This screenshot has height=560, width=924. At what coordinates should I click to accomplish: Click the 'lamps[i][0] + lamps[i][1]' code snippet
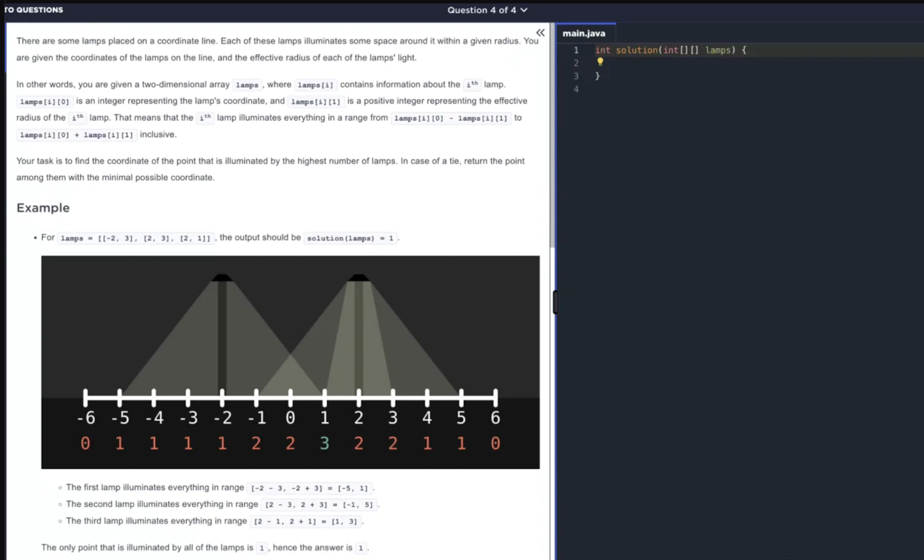click(x=76, y=135)
